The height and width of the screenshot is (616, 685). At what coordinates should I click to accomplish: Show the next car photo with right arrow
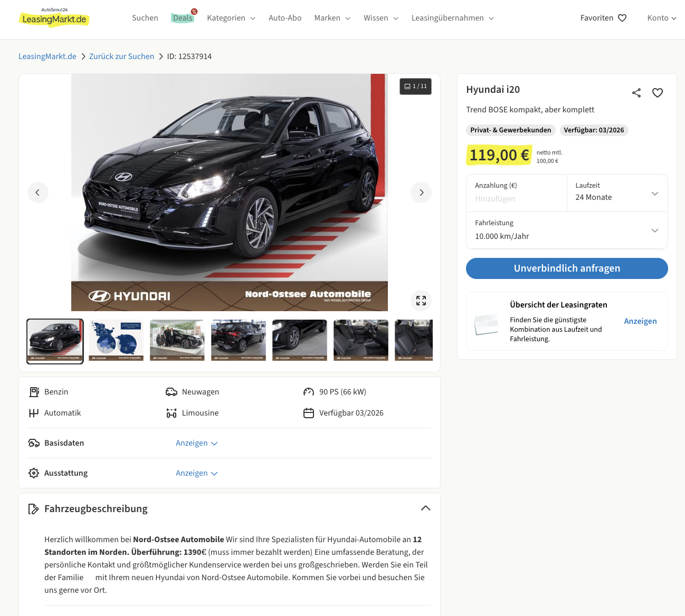[421, 192]
